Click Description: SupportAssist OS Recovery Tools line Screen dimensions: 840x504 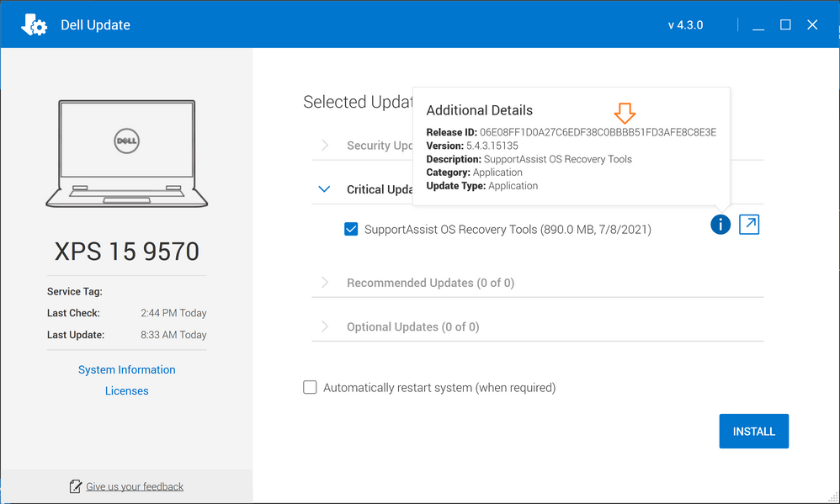[529, 159]
